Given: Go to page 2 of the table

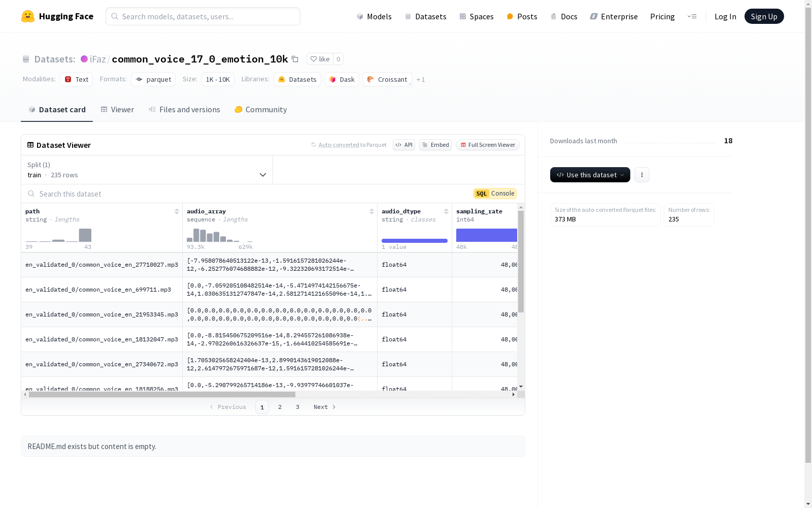Looking at the screenshot, I should click(x=280, y=407).
